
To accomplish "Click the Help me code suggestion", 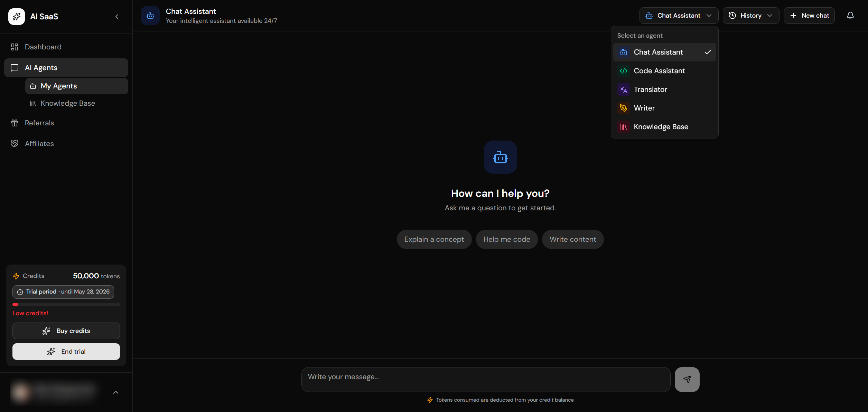I will coord(507,239).
